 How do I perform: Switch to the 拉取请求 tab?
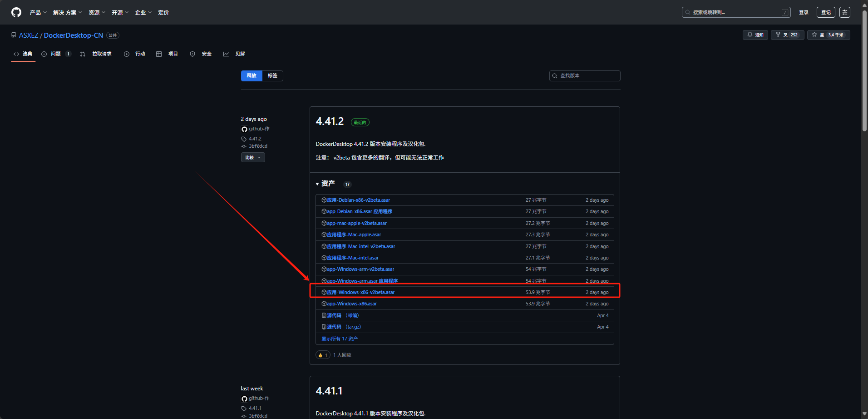96,54
